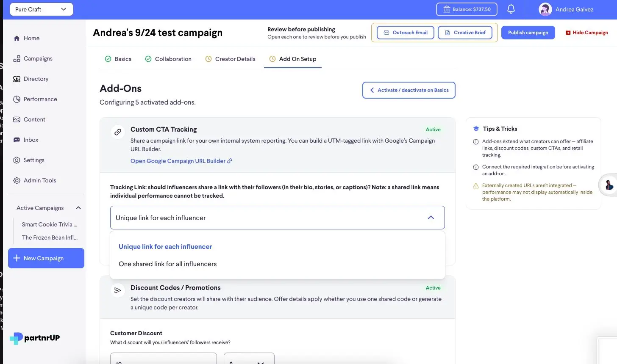
Task: Open Inbox in sidebar
Action: pos(31,140)
